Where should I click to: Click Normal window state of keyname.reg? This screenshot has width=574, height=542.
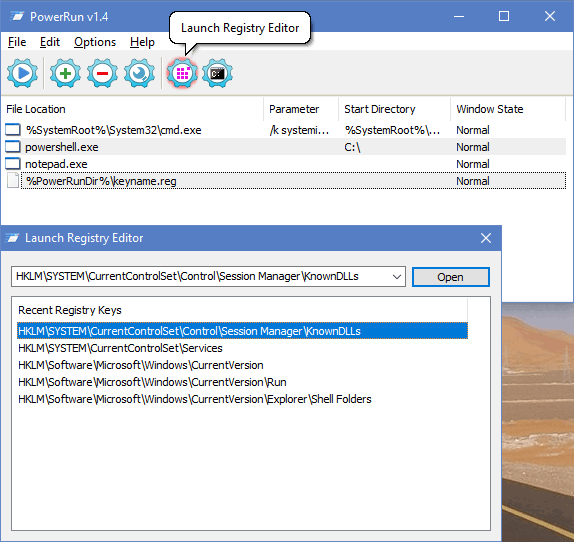tap(473, 181)
